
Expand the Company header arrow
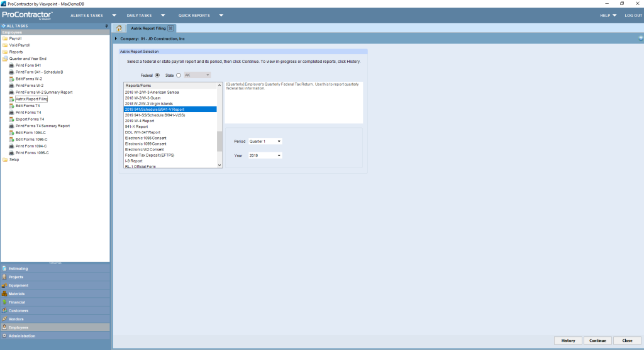116,38
